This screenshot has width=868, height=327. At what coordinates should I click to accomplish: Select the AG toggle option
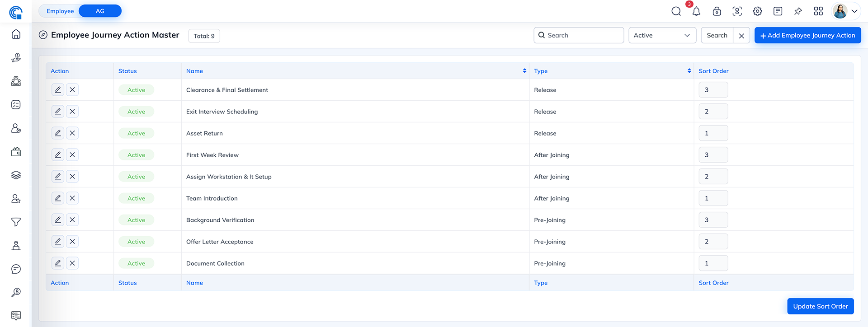[x=100, y=11]
